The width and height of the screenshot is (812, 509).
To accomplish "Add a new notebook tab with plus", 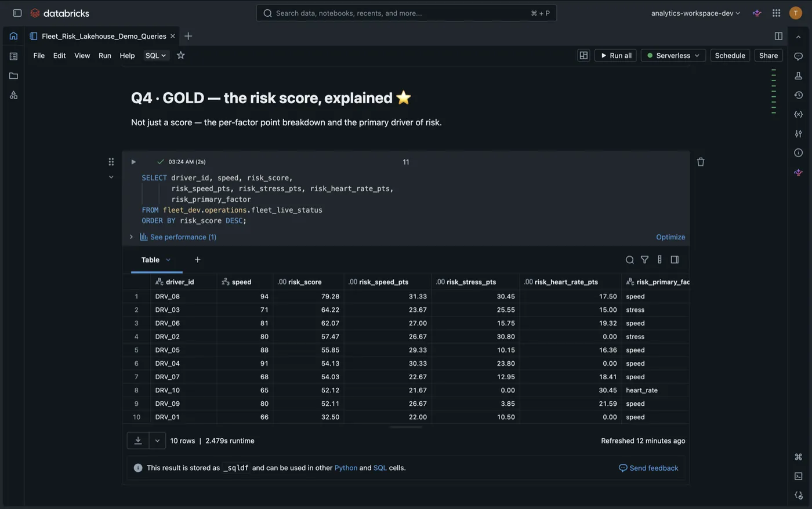I will (188, 36).
